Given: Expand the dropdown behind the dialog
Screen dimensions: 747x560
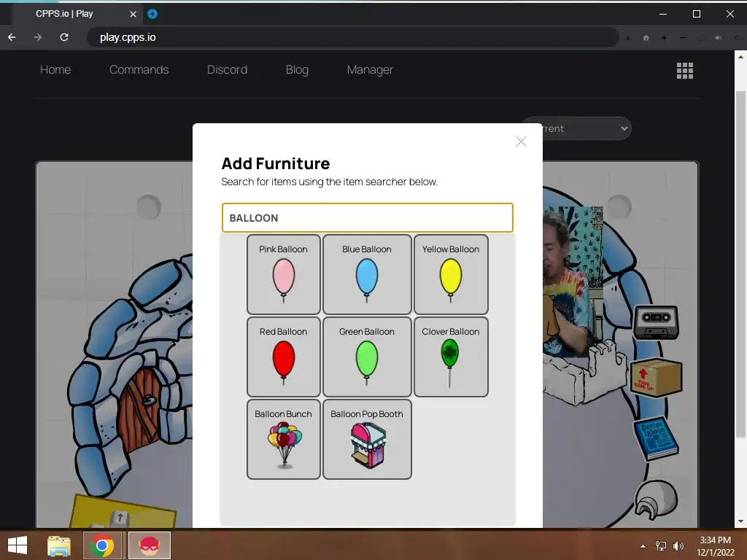Looking at the screenshot, I should point(587,128).
